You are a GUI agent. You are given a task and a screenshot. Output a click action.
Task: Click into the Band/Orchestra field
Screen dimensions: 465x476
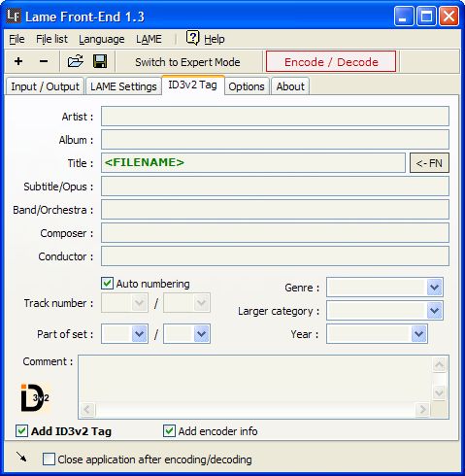tap(275, 209)
